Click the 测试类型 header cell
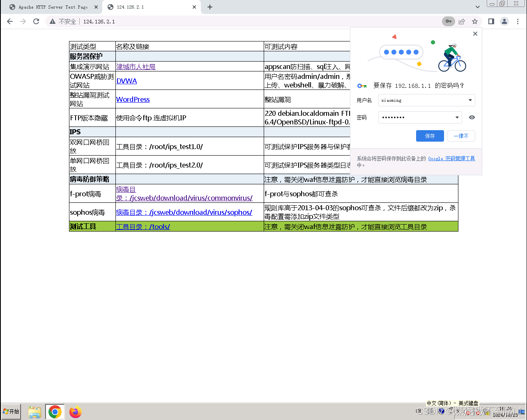 92,46
